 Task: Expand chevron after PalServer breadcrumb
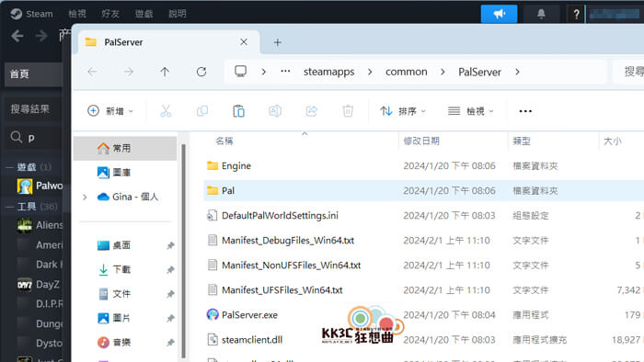coord(517,72)
